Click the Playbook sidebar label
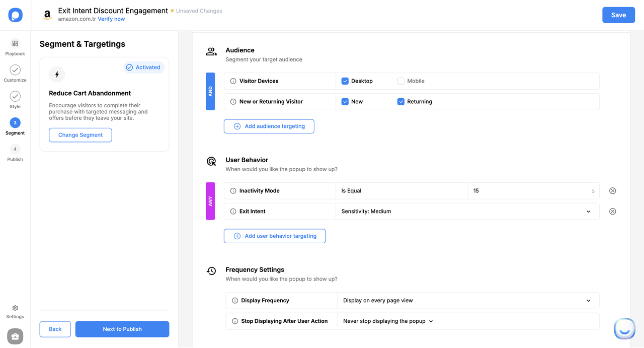The width and height of the screenshot is (644, 348). click(15, 54)
